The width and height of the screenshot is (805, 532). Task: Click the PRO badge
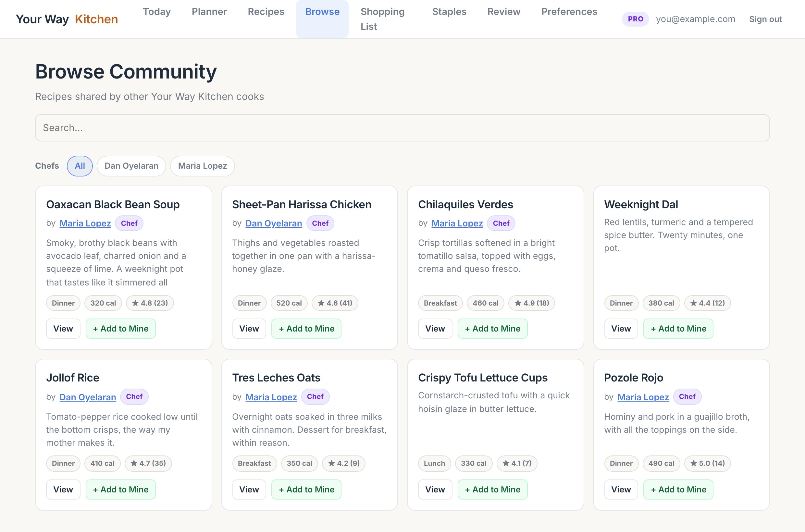[x=635, y=19]
